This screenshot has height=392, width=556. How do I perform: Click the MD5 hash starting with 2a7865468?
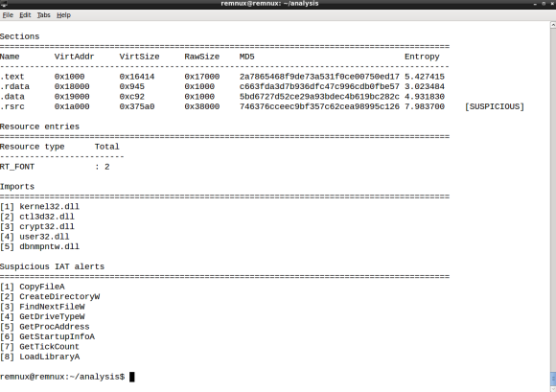tap(319, 77)
